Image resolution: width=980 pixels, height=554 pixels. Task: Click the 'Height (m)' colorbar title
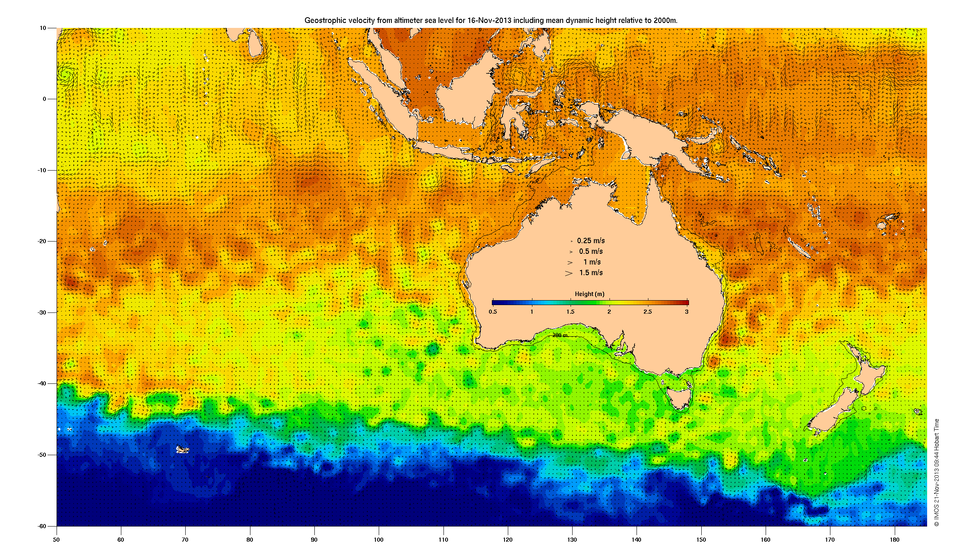(x=589, y=294)
